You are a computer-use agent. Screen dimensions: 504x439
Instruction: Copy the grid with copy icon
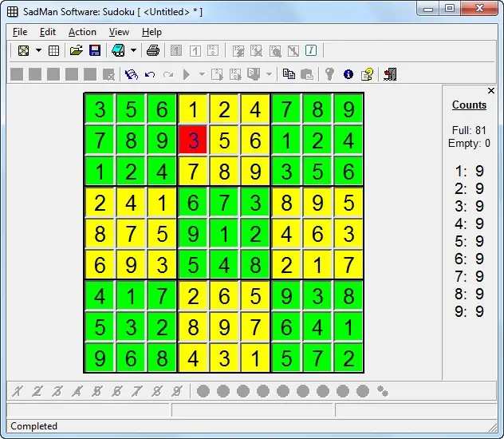tap(289, 74)
